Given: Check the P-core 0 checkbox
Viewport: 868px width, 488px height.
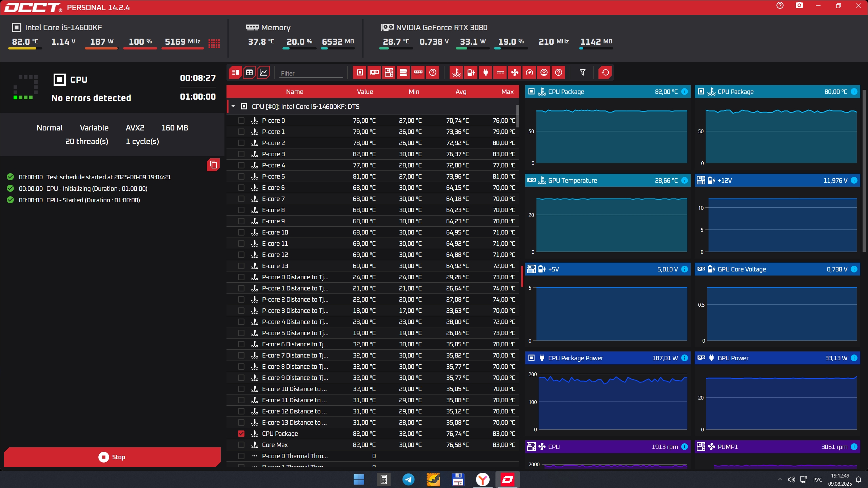Looking at the screenshot, I should tap(241, 120).
